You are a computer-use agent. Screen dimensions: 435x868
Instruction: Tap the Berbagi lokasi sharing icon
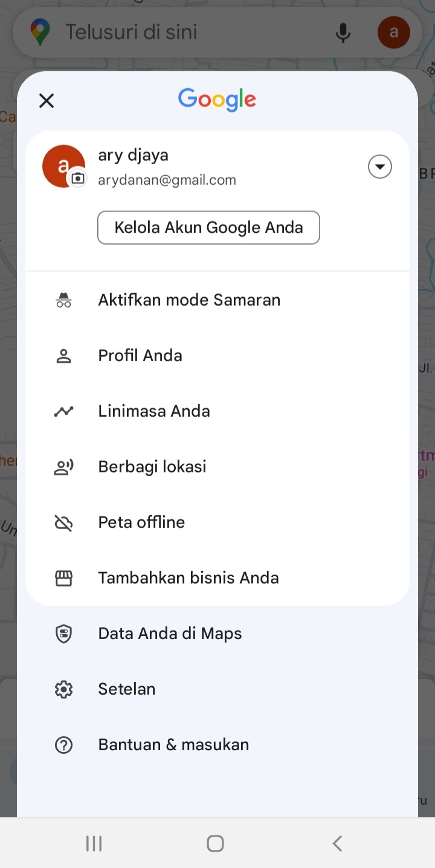(x=63, y=467)
